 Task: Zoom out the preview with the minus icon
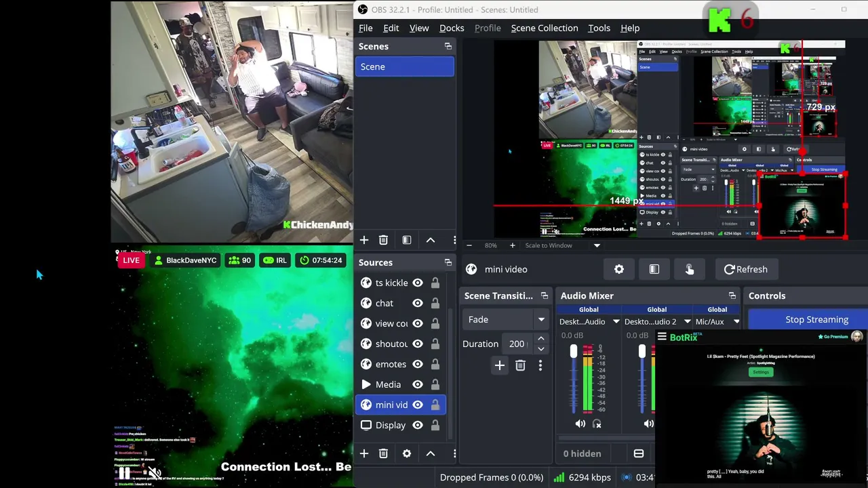(x=469, y=245)
